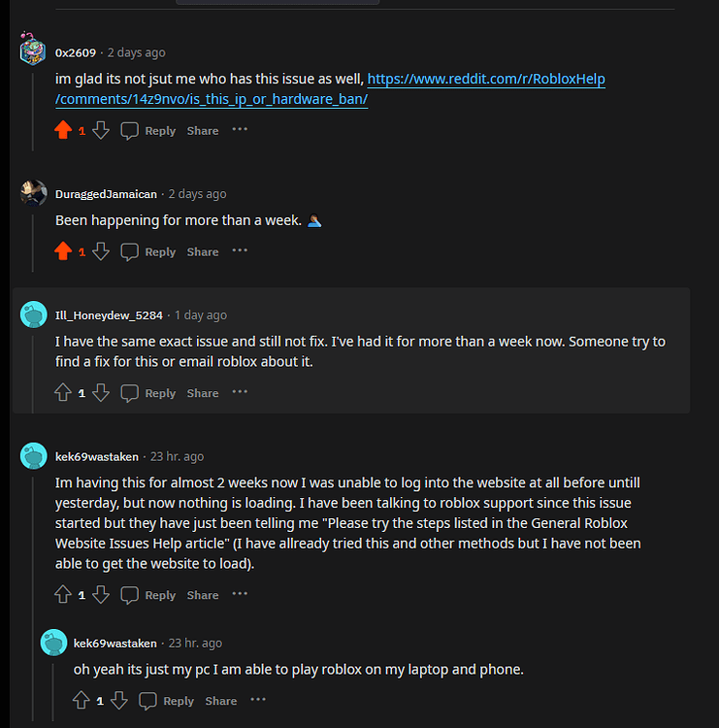
Task: Click Ill_Honeydew_5284's avatar icon
Action: click(33, 314)
